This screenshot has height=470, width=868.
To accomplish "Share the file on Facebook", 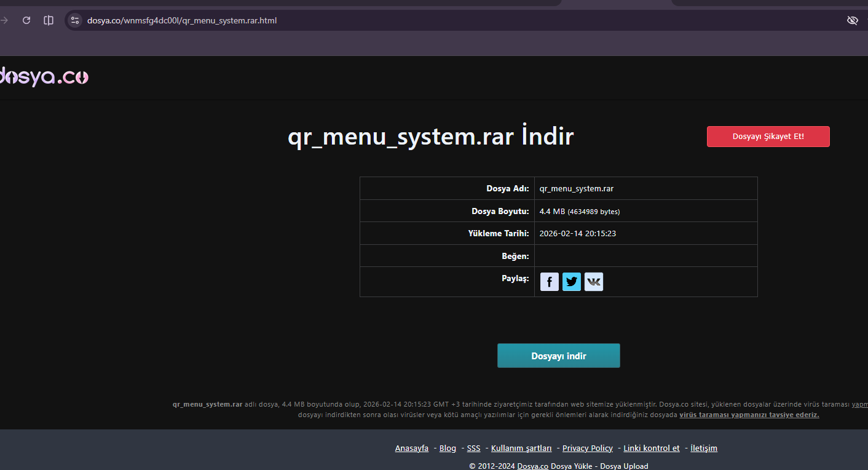I will [x=550, y=282].
